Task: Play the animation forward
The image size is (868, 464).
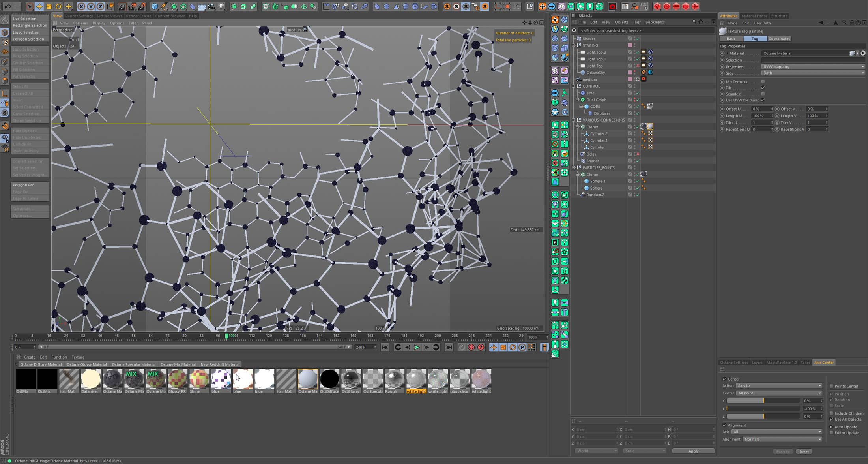Action: pos(417,347)
